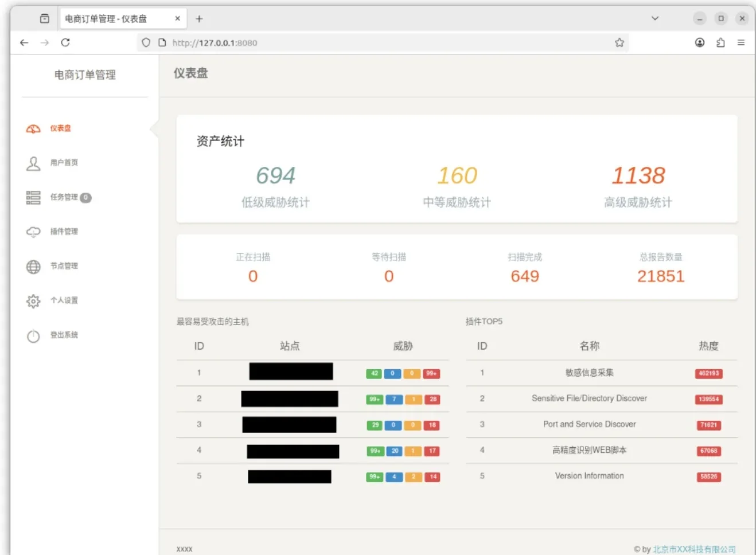The height and width of the screenshot is (555, 756).
Task: Open the 任务管理 list icon
Action: point(33,197)
